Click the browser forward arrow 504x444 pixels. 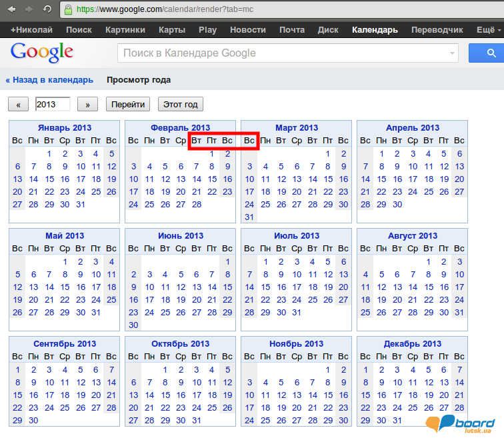[x=29, y=9]
